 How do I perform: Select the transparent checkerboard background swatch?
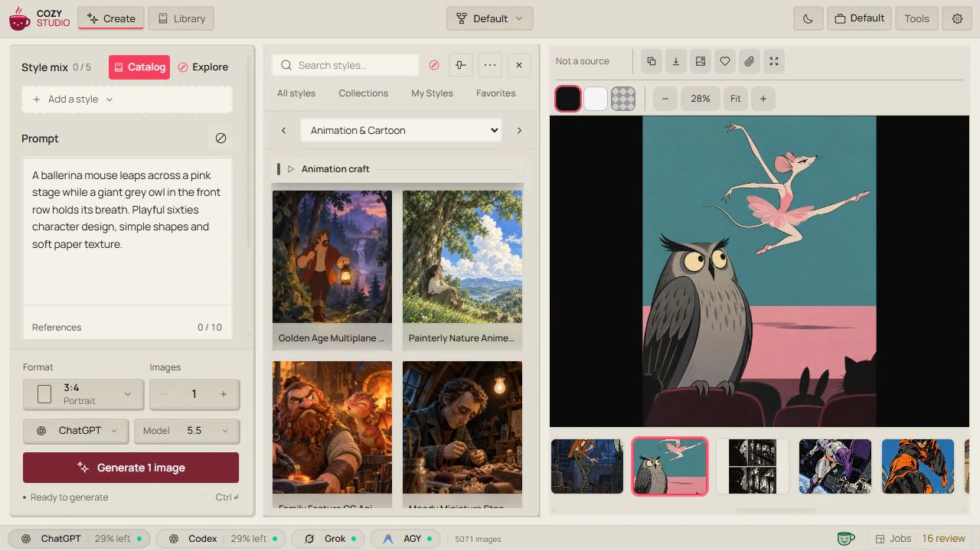[x=623, y=99]
